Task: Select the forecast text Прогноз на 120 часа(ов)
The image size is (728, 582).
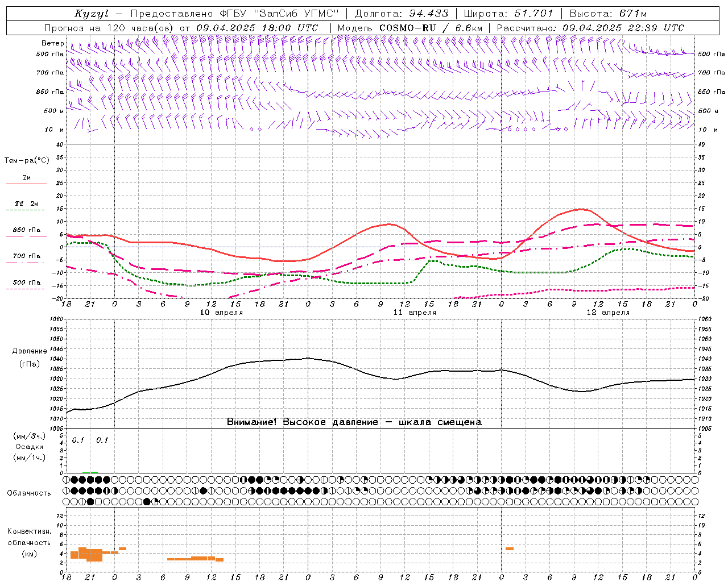Action: [110, 28]
